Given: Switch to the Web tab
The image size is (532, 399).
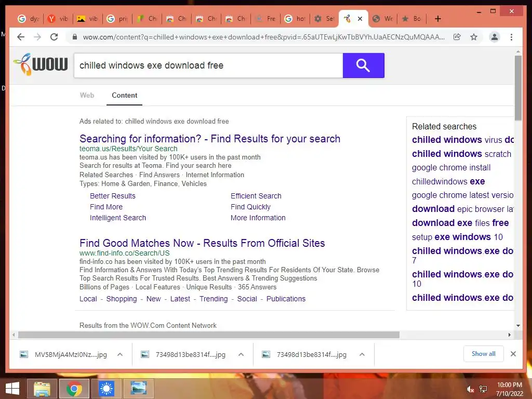Looking at the screenshot, I should pos(87,96).
